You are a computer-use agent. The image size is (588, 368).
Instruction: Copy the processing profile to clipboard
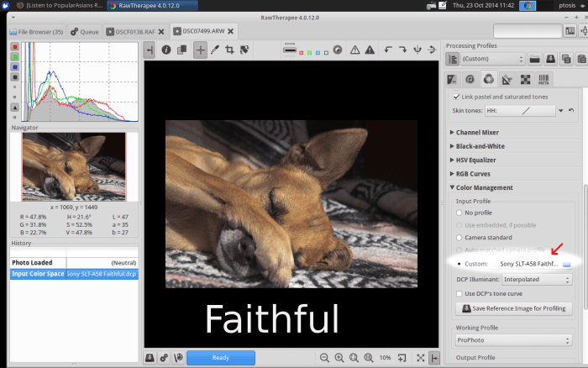coord(565,59)
